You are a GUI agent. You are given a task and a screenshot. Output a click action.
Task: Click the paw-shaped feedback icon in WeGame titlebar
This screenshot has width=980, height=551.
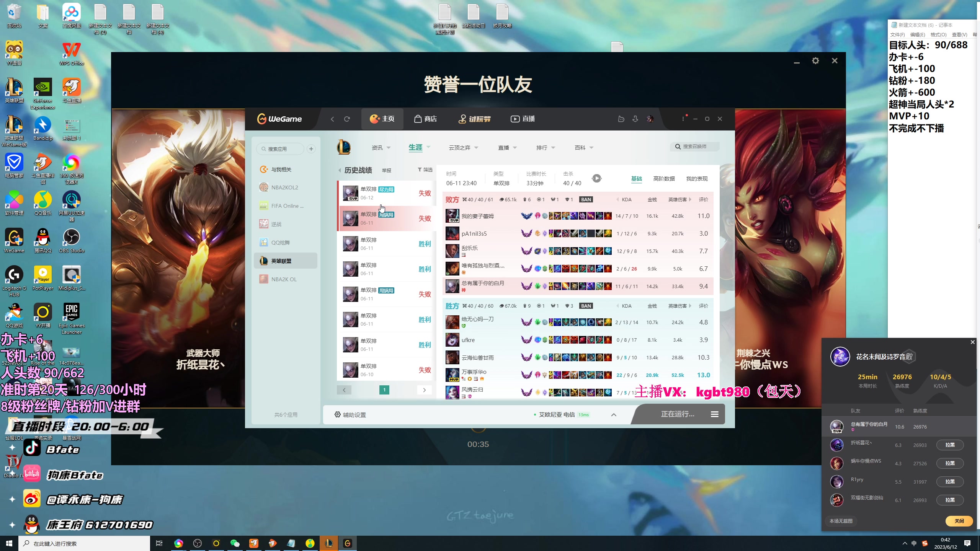tap(621, 119)
